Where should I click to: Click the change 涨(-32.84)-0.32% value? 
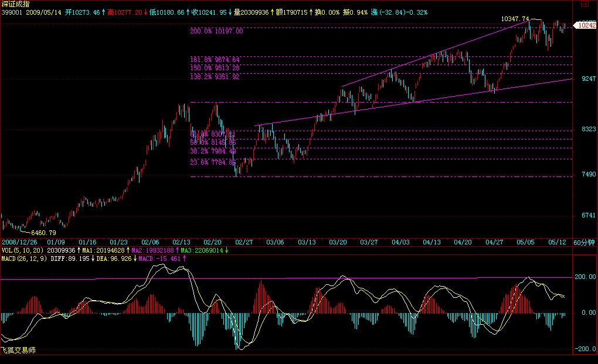tap(399, 12)
